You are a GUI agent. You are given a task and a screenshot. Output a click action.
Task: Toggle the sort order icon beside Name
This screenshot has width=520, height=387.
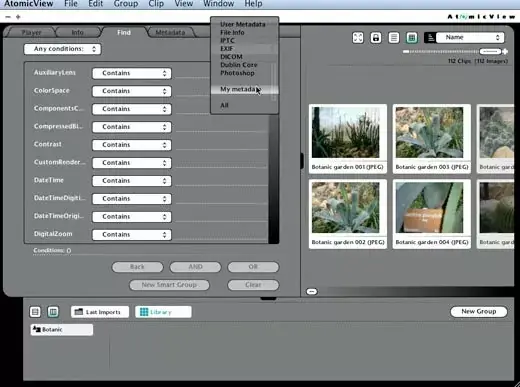point(430,38)
